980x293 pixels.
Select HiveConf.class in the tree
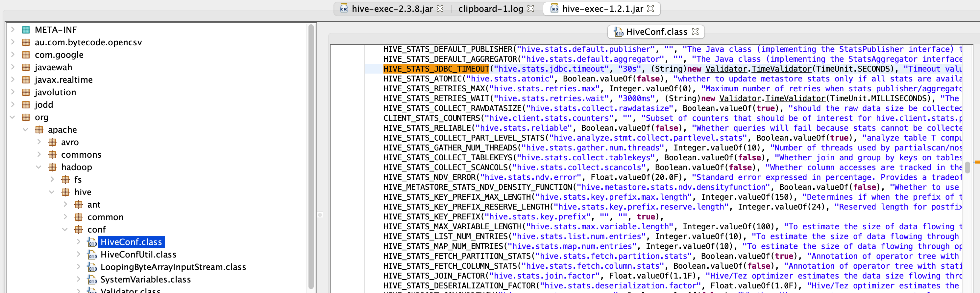(131, 242)
